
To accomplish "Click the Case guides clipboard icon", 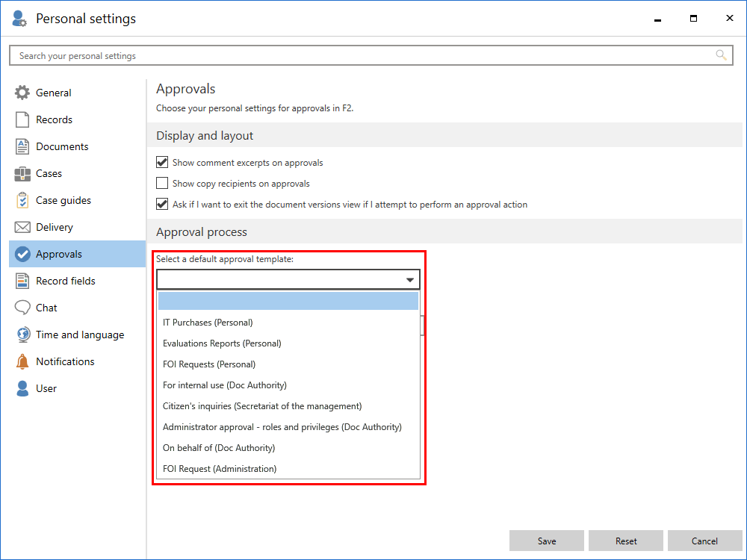I will (22, 200).
